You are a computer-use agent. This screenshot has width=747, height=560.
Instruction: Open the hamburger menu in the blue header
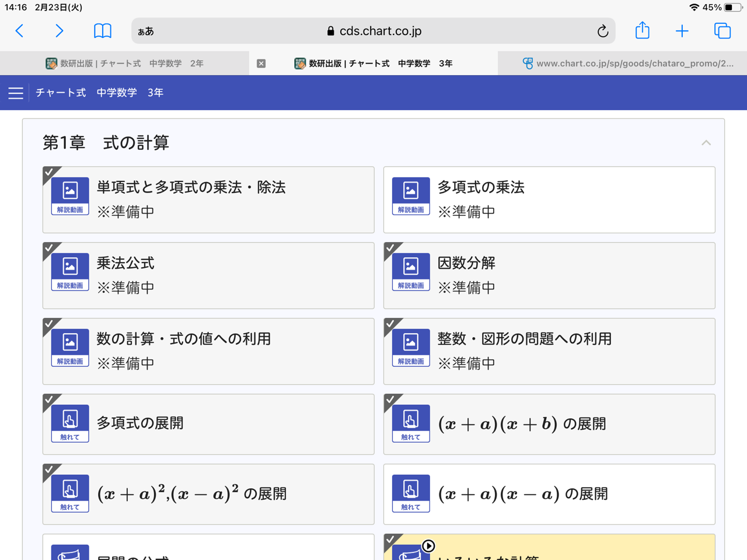[x=15, y=92]
